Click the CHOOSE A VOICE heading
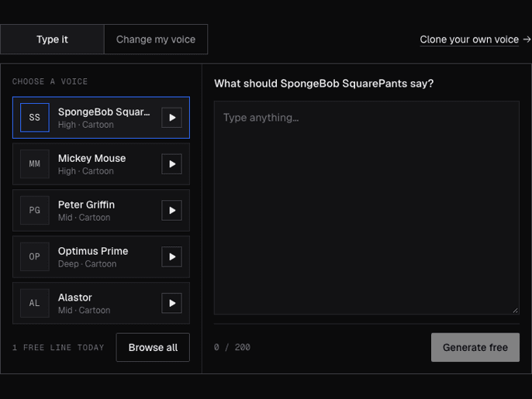Screen dimensions: 532x399 50,81
